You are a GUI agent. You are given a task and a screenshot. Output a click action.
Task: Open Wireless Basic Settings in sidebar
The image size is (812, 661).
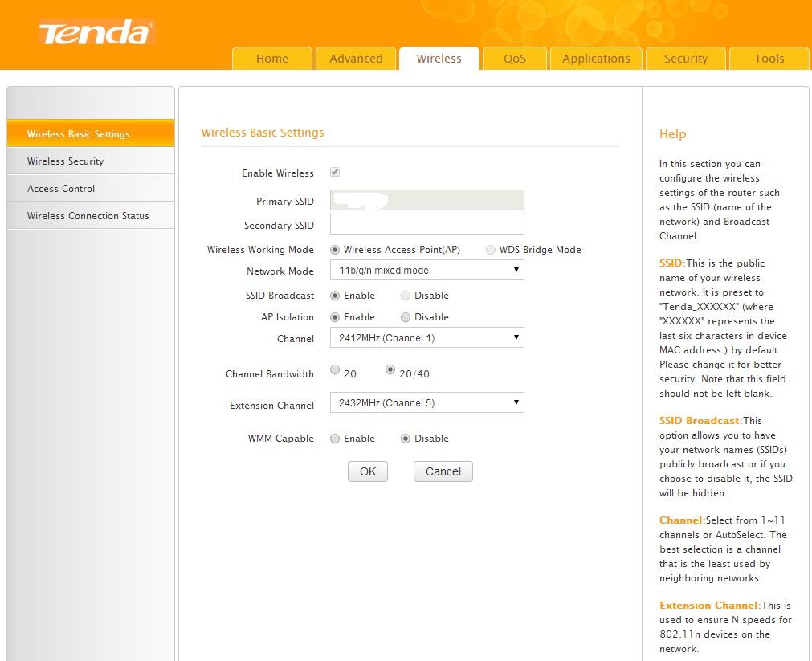(x=91, y=133)
